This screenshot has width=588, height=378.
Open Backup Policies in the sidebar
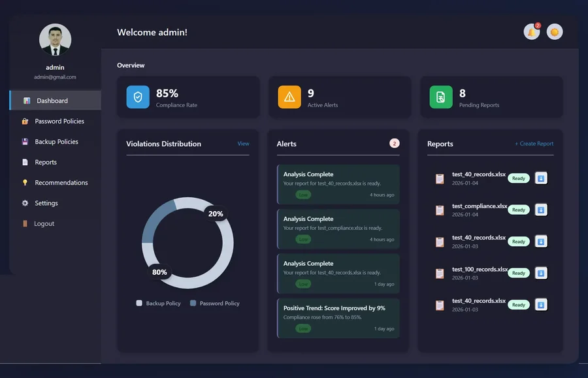click(x=55, y=142)
